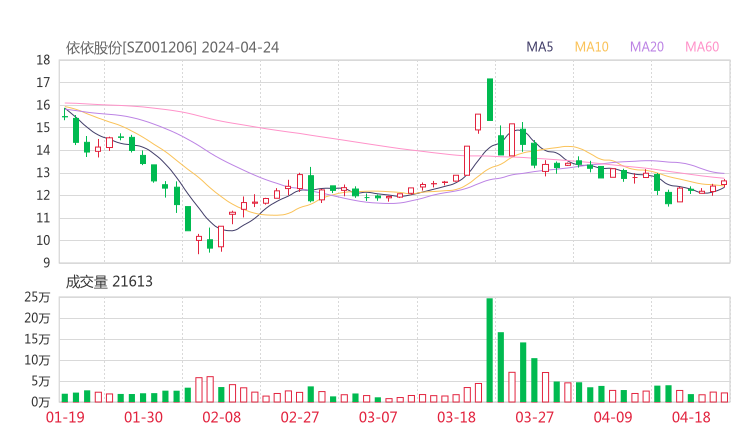
Task: Toggle the MA5 legend label
Action: point(540,47)
